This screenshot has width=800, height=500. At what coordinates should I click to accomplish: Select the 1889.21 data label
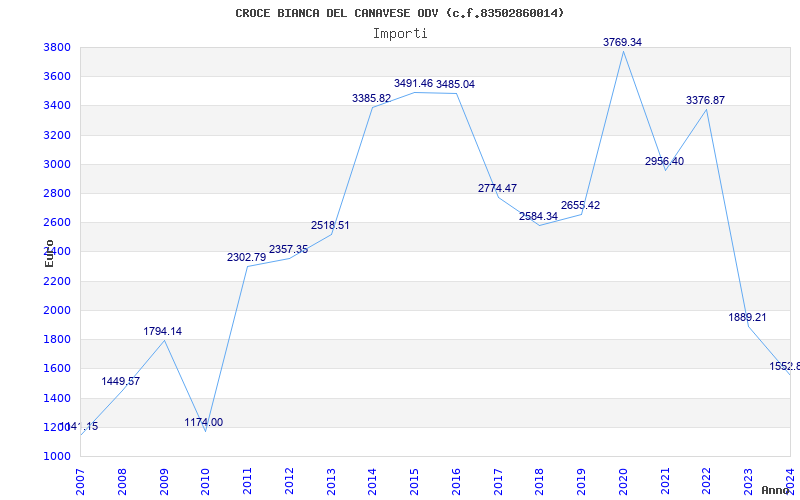(x=747, y=317)
